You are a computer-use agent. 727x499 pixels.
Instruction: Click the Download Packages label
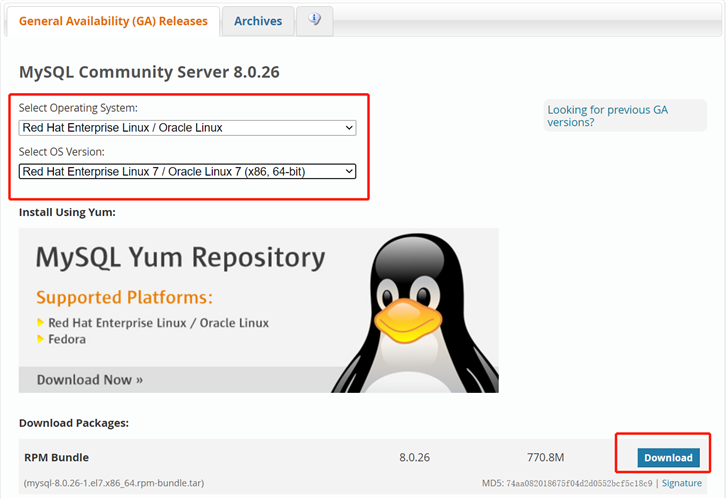(74, 423)
